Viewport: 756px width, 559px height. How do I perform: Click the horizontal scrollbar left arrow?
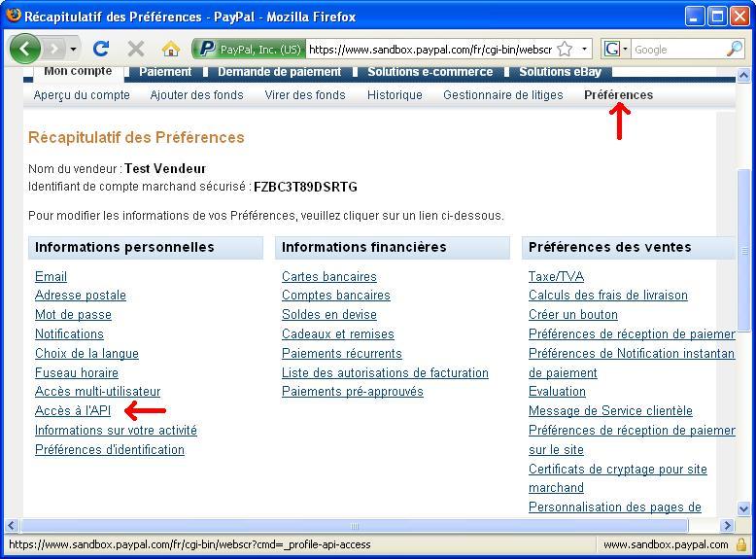pyautogui.click(x=12, y=525)
